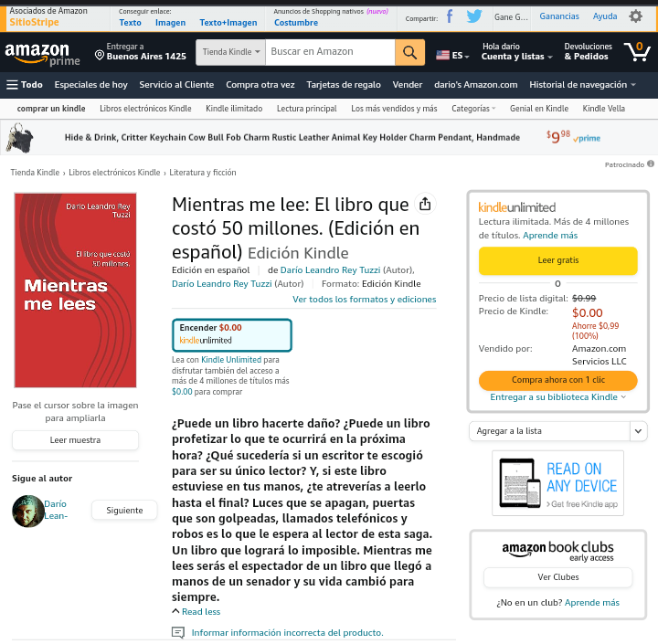
Task: Collapse description with Read less
Action: tap(196, 611)
